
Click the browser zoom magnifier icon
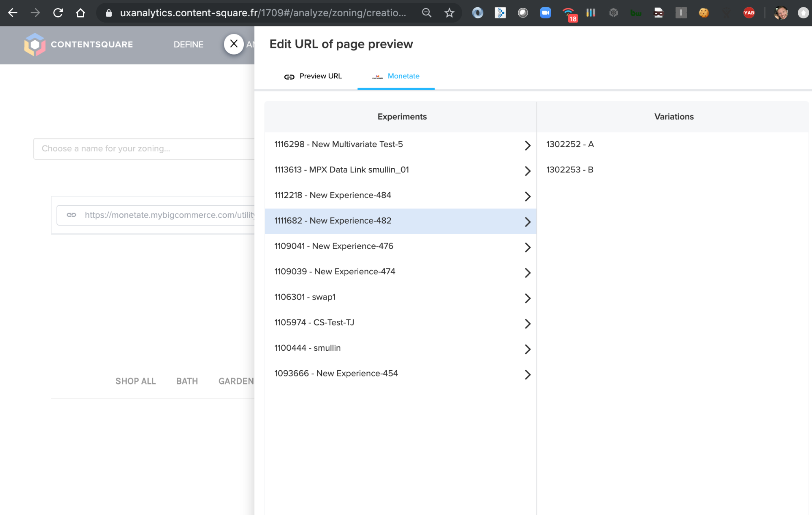(427, 13)
